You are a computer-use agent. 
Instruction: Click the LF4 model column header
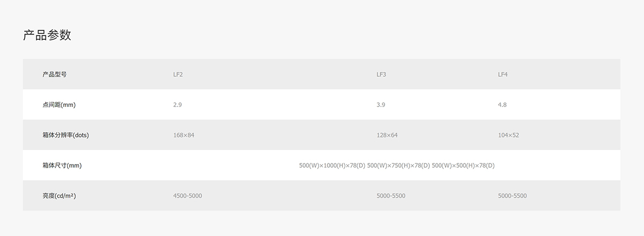click(503, 74)
